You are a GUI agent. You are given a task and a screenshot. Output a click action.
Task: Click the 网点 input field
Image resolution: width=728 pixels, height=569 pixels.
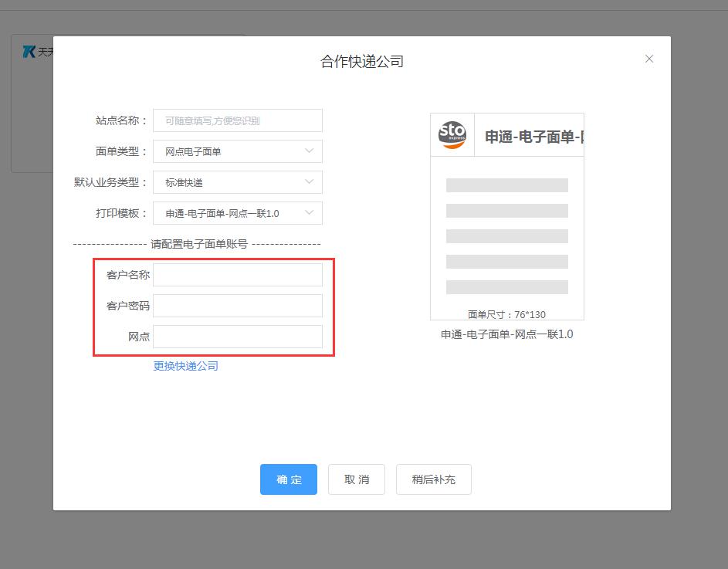point(237,337)
